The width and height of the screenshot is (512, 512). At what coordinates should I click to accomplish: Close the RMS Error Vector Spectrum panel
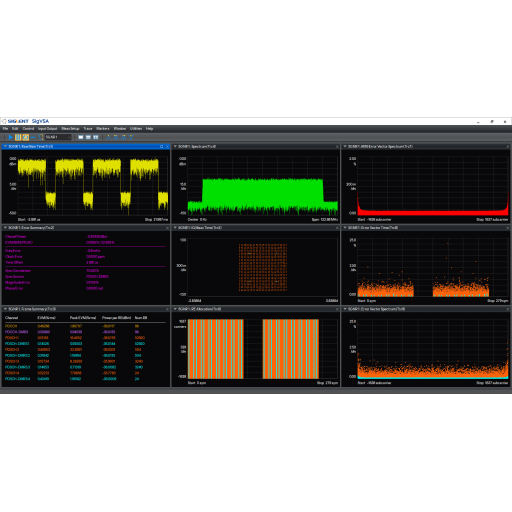tap(508, 147)
